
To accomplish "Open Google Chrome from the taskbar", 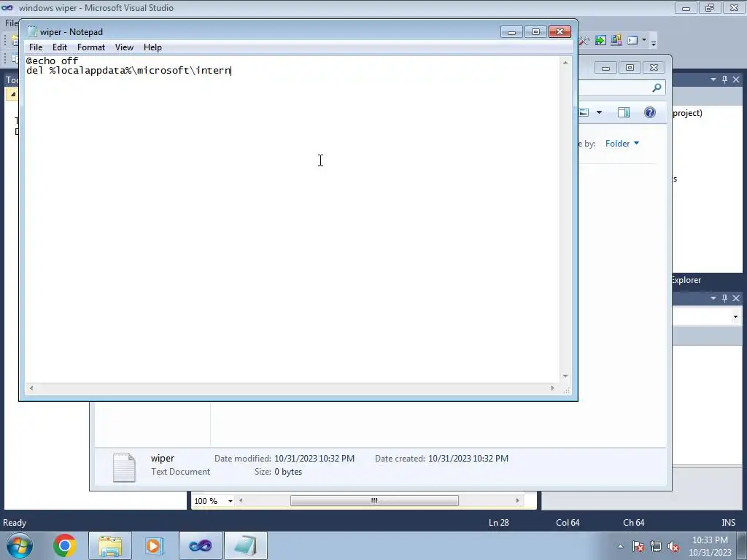I will (64, 545).
